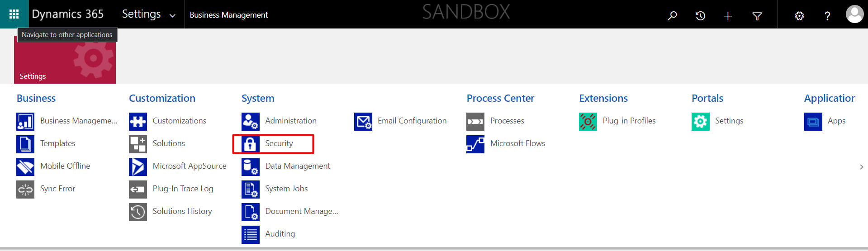This screenshot has width=868, height=251.
Task: Open Plug-in Profiles under Extensions
Action: click(629, 121)
